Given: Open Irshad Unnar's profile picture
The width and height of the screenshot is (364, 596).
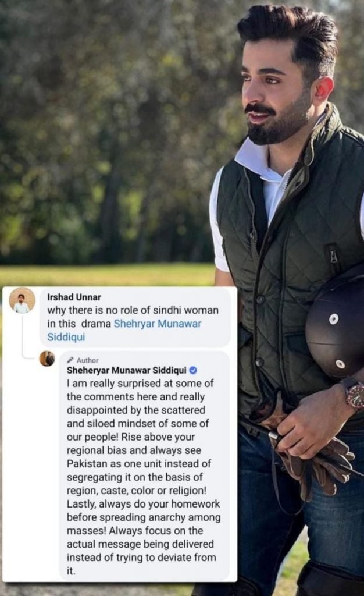Looking at the screenshot, I should pos(22,300).
